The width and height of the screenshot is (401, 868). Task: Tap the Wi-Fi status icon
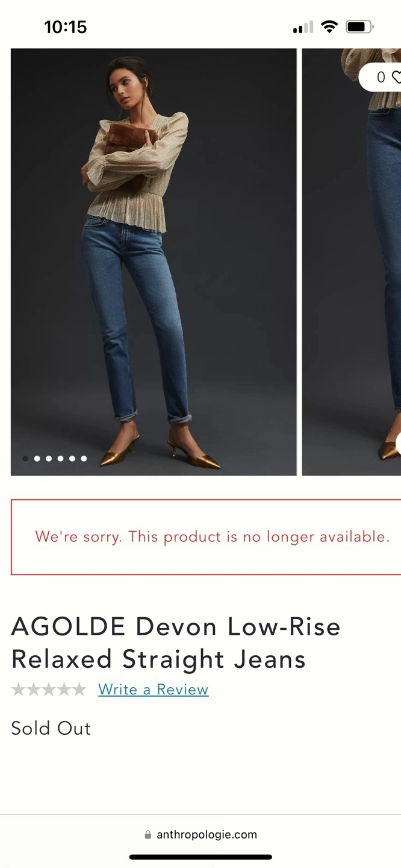point(329,27)
